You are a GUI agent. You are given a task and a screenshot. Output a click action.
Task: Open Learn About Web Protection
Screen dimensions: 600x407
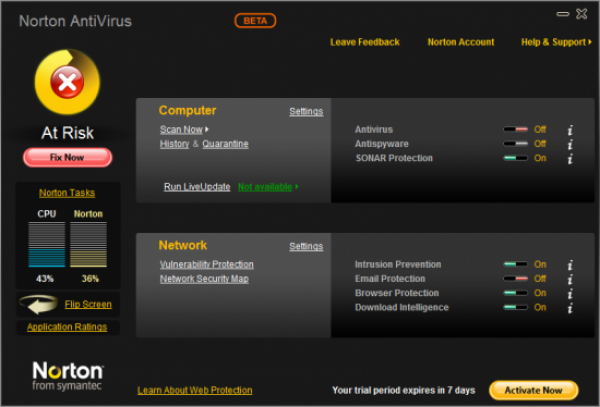[x=195, y=390]
